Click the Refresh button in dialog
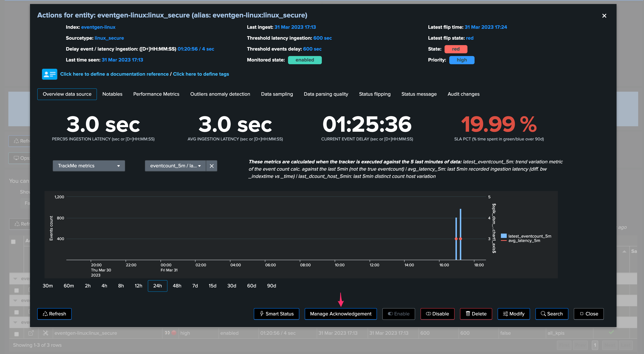The image size is (644, 354). 54,314
